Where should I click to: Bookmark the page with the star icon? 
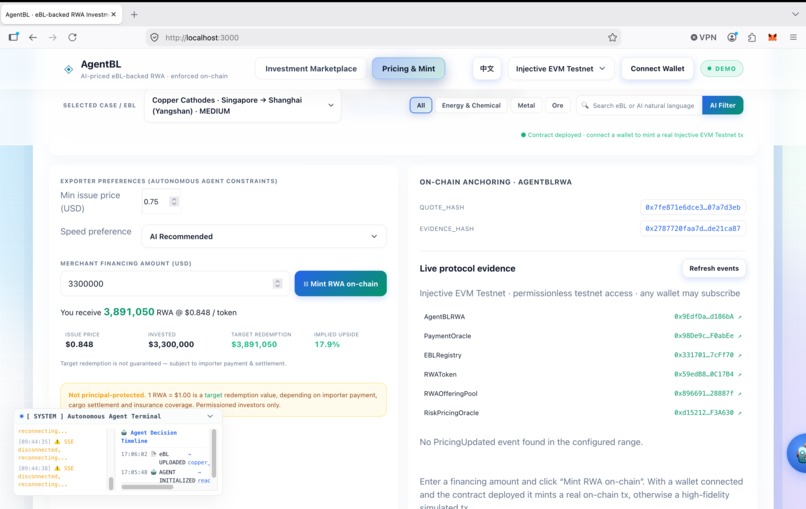(612, 38)
